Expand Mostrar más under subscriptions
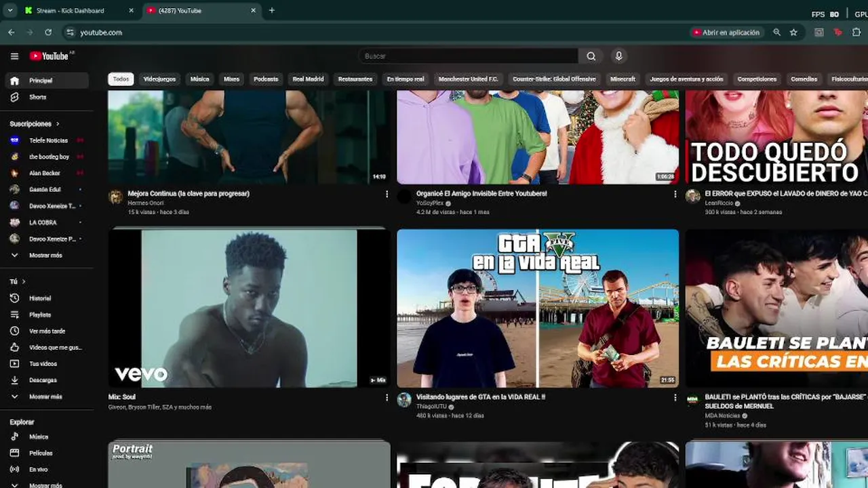 pyautogui.click(x=45, y=255)
